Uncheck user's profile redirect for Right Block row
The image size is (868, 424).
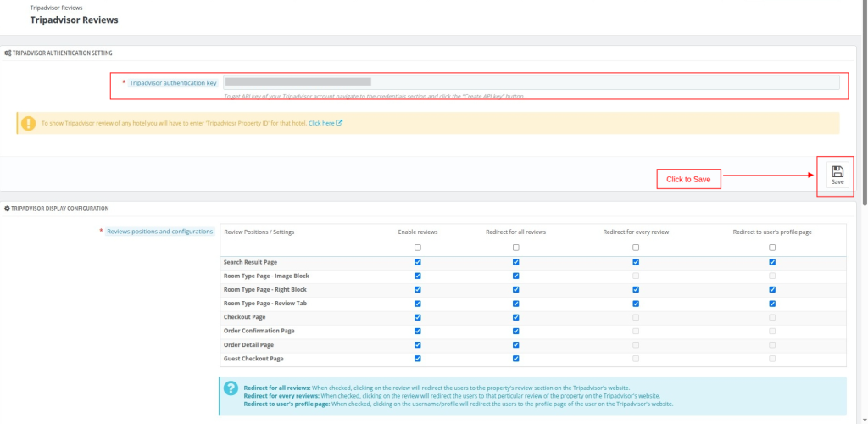(772, 289)
